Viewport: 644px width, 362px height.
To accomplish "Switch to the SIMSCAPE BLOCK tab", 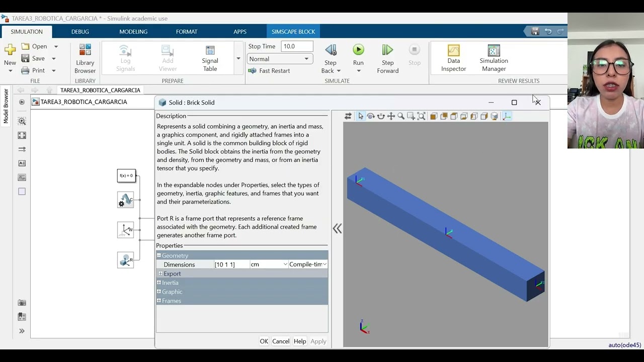I will tap(293, 32).
